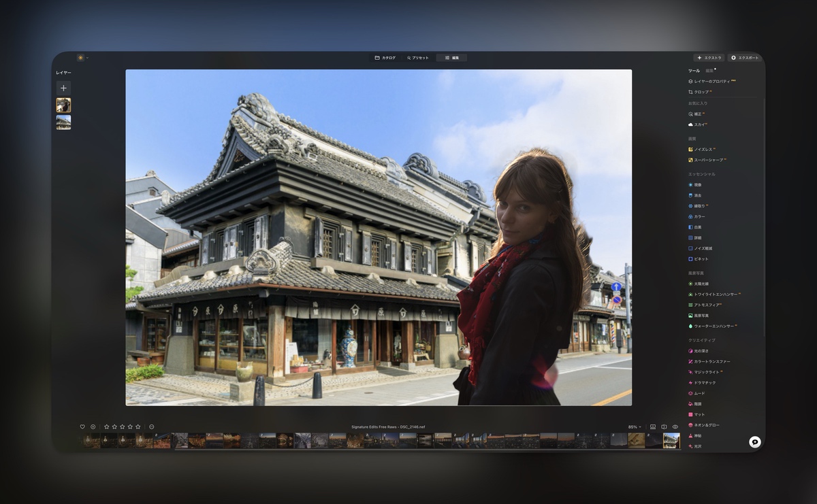This screenshot has width=817, height=504.
Task: Open the スーパーシャープ tool
Action: point(707,160)
